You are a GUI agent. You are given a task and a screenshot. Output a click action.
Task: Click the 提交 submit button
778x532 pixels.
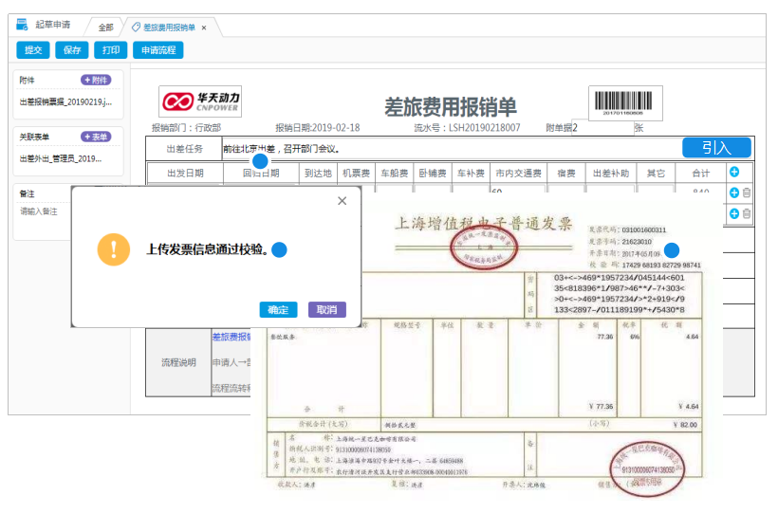pos(33,49)
